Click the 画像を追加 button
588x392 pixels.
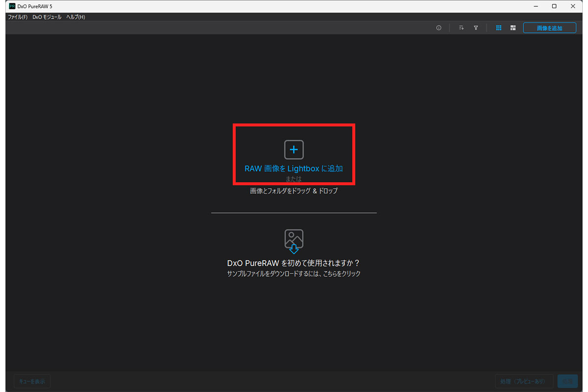(x=549, y=28)
